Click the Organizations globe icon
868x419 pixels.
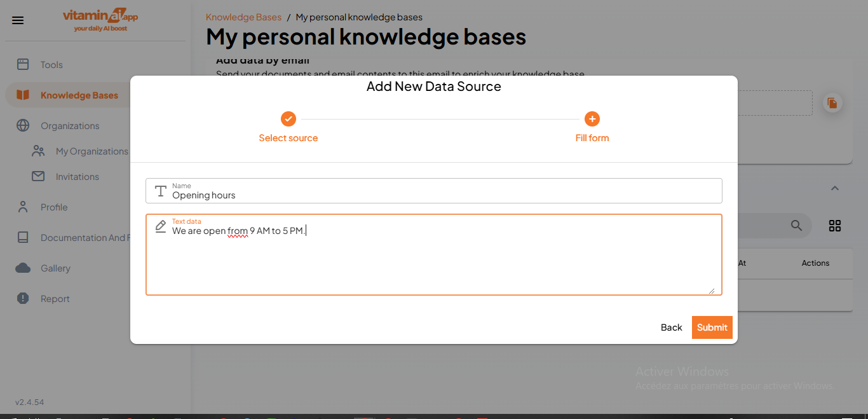point(23,125)
